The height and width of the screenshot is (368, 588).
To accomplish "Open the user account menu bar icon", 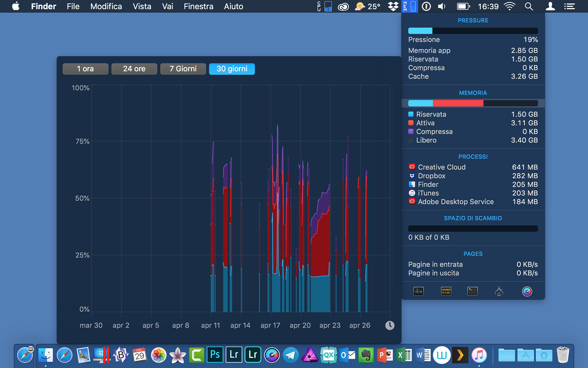I will pyautogui.click(x=550, y=6).
